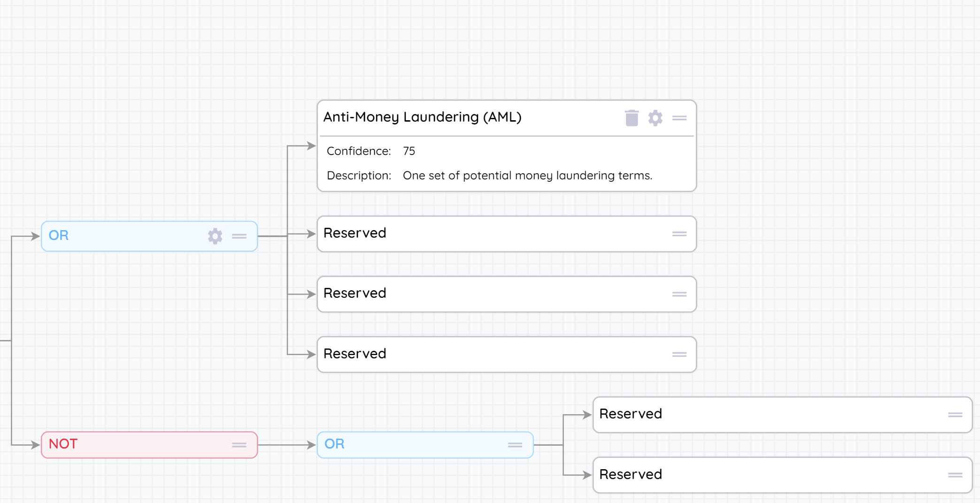Click the AML description text
This screenshot has width=980, height=503.
tap(527, 176)
